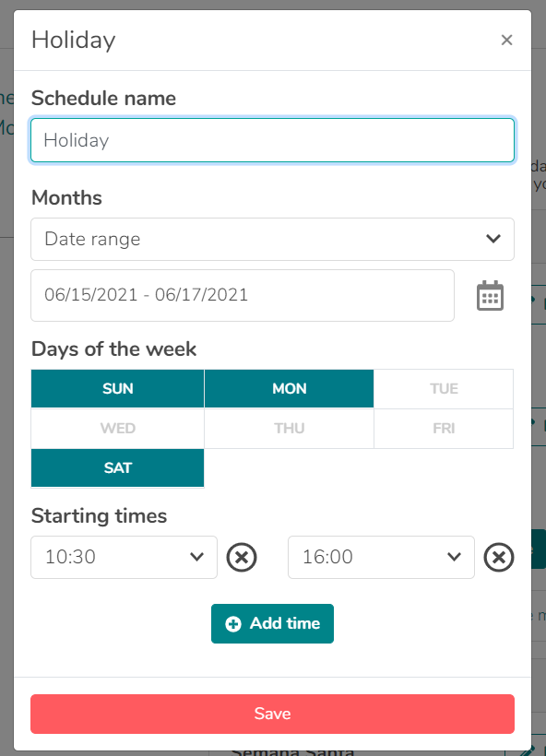Image resolution: width=546 pixels, height=756 pixels.
Task: Turn on the THU day
Action: [x=289, y=428]
